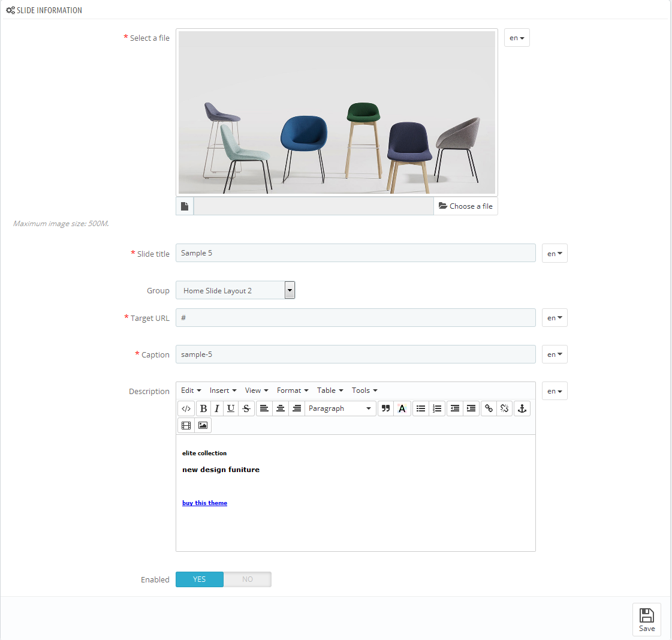The image size is (672, 640).
Task: Open the Paragraph format dropdown
Action: [340, 408]
